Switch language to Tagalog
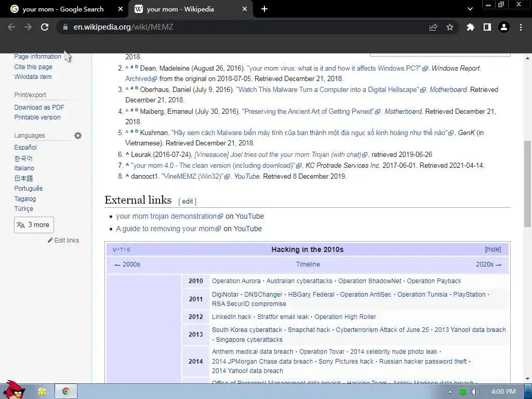This screenshot has height=399, width=532. pyautogui.click(x=25, y=199)
